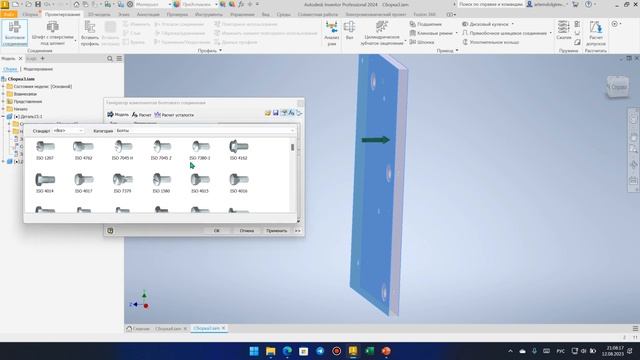Open the Вид ribbon tab

click(x=265, y=14)
